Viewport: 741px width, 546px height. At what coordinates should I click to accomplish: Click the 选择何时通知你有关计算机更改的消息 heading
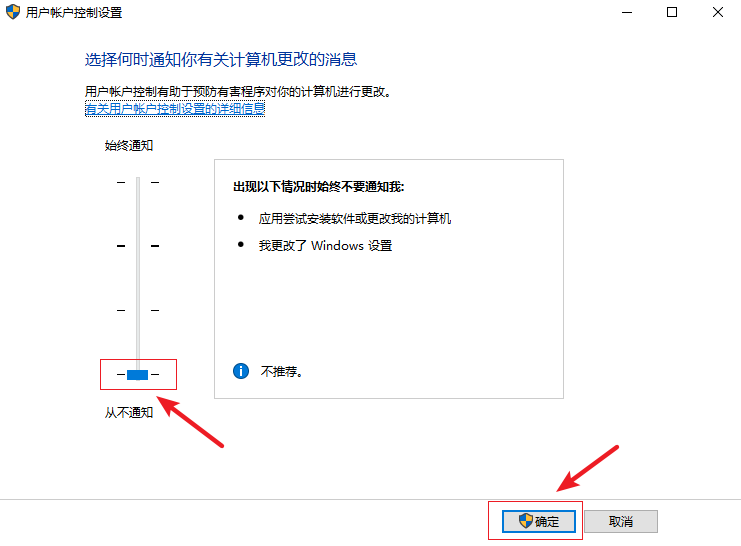point(221,60)
